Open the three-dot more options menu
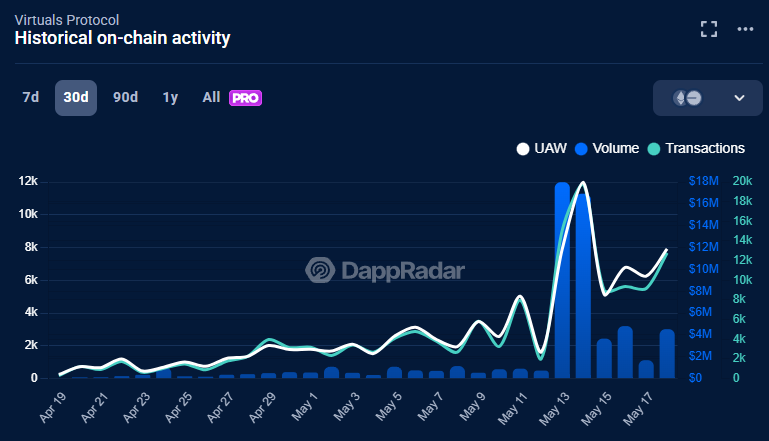This screenshot has width=769, height=441. [745, 29]
